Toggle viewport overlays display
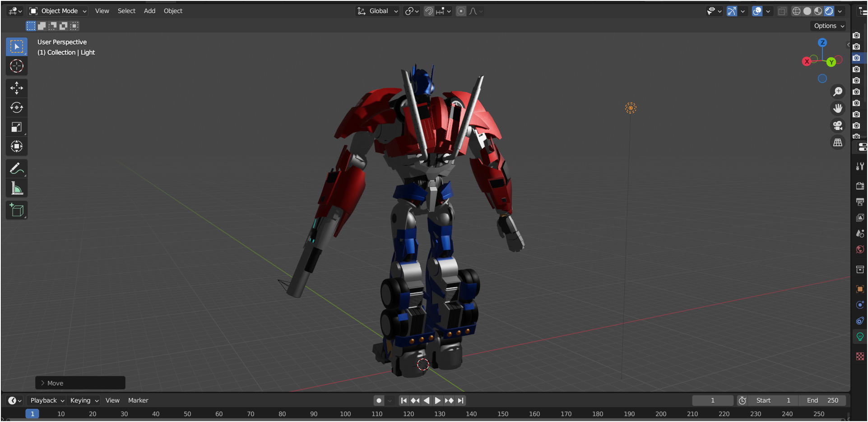 (x=757, y=11)
